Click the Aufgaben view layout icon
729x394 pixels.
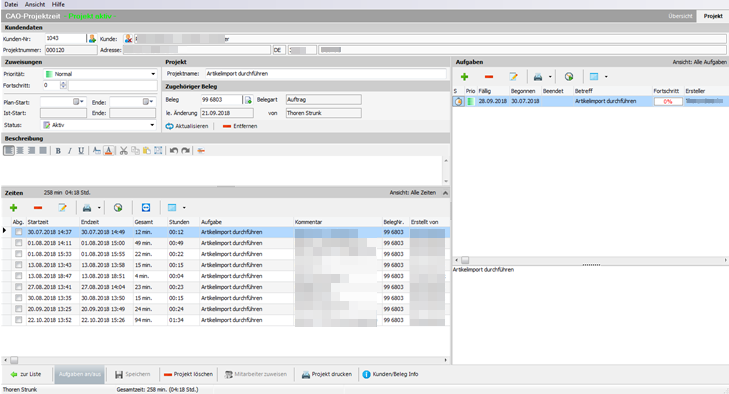594,77
